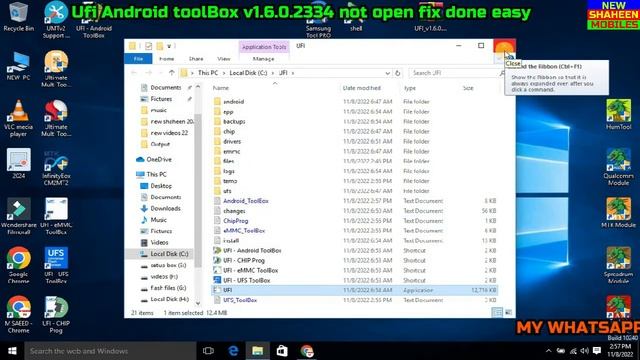Open Qualcomm Module desktop shortcut
Viewport: 640px width, 360px height.
tap(618, 167)
